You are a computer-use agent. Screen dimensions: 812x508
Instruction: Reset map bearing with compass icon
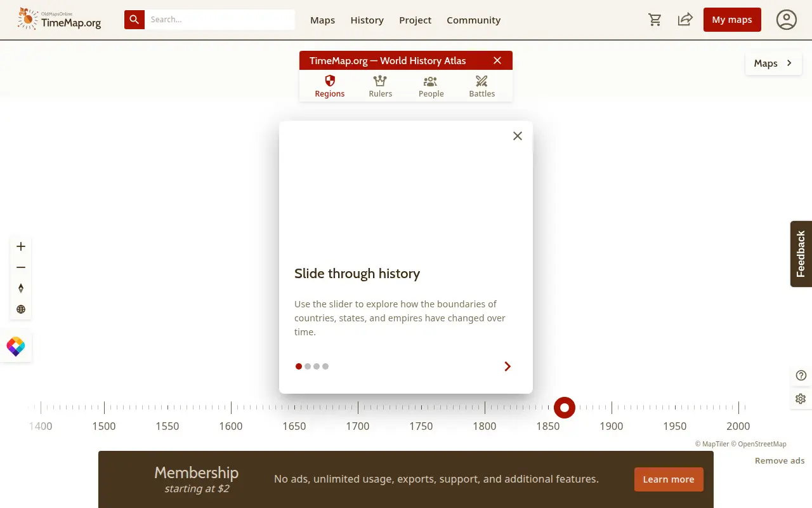tap(21, 288)
